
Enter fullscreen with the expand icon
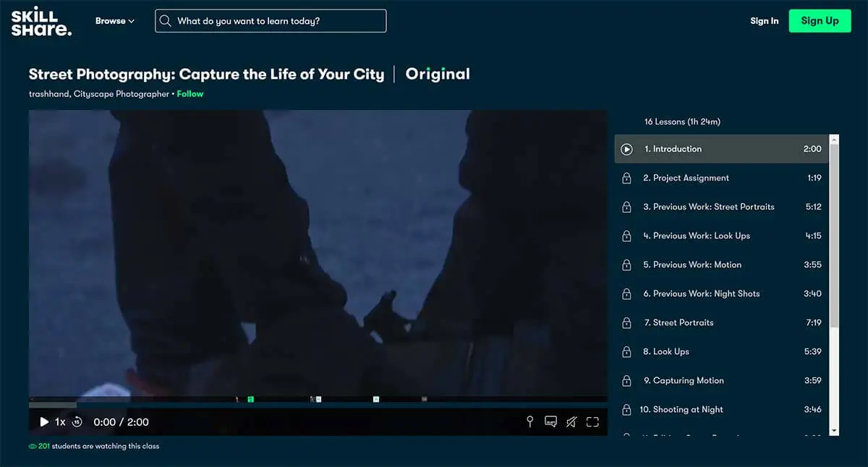pyautogui.click(x=592, y=421)
